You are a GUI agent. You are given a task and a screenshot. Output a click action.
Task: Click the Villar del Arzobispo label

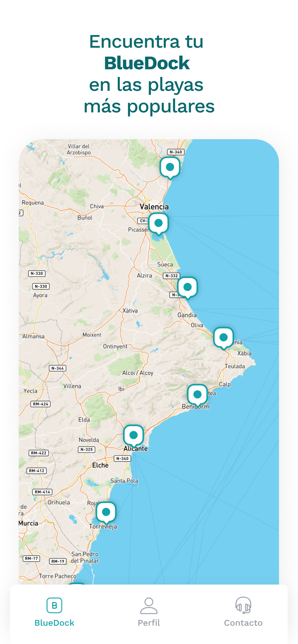click(79, 149)
